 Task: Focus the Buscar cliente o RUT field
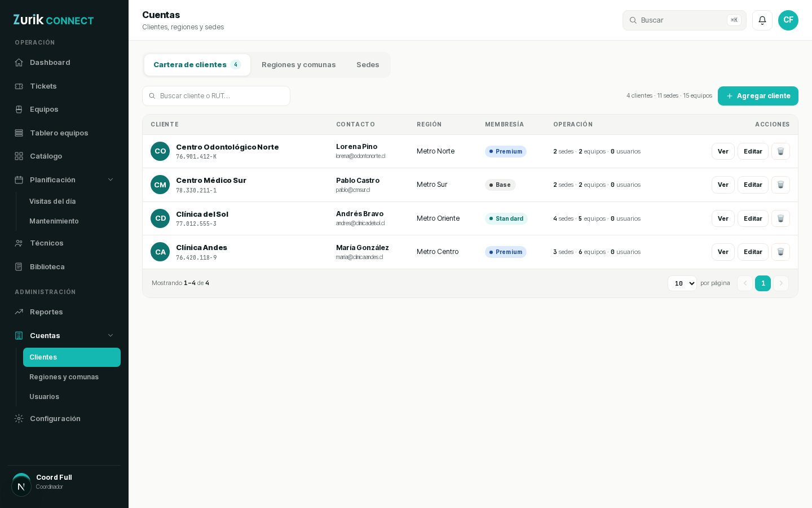[x=216, y=96]
